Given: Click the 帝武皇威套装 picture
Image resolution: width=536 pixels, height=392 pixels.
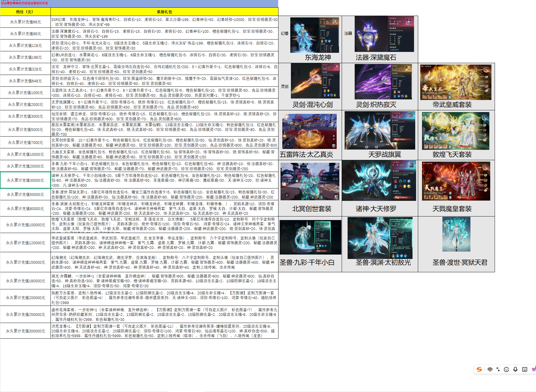Looking at the screenshot, I should coord(456,82).
